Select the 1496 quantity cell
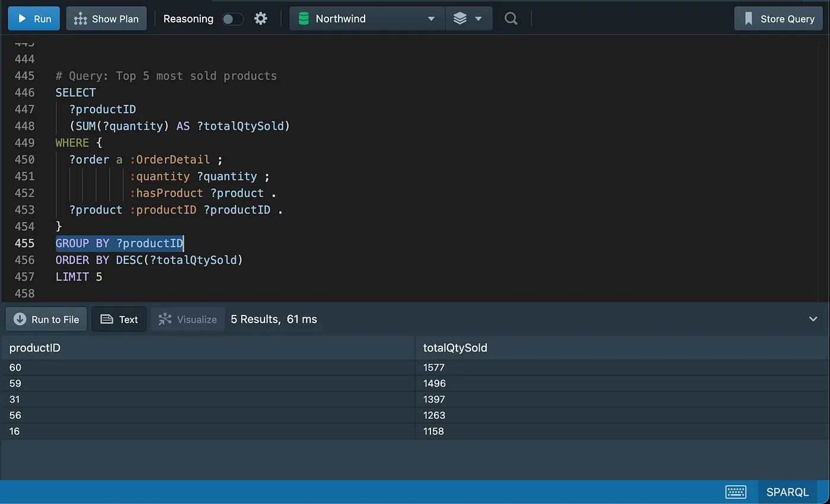 point(621,384)
